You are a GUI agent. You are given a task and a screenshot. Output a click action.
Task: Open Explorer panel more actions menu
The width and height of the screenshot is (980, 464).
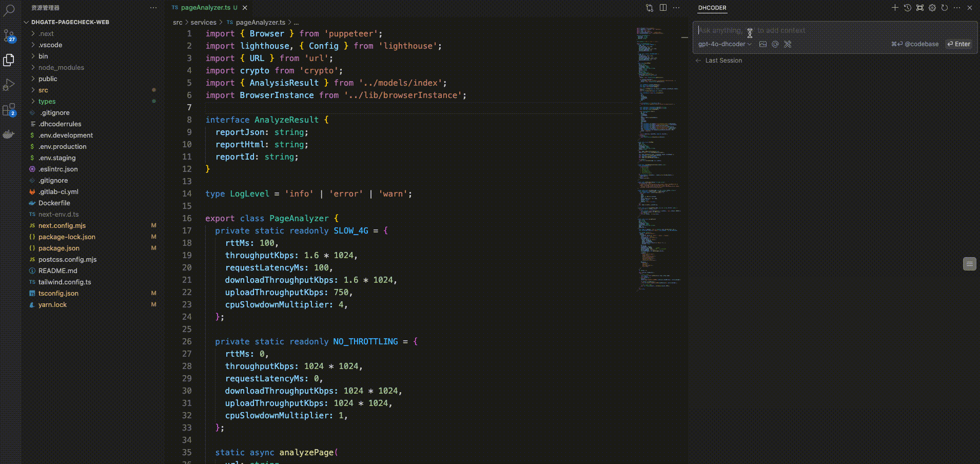(153, 8)
